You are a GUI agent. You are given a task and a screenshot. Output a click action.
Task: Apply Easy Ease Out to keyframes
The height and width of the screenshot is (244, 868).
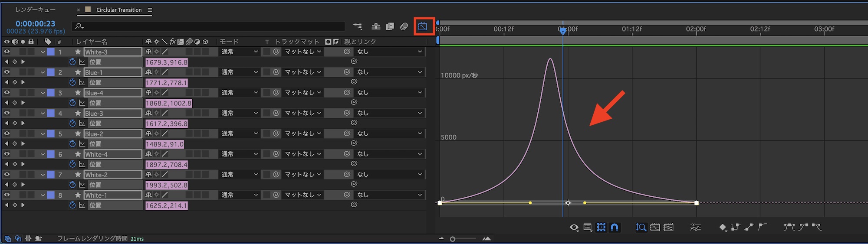click(x=816, y=227)
